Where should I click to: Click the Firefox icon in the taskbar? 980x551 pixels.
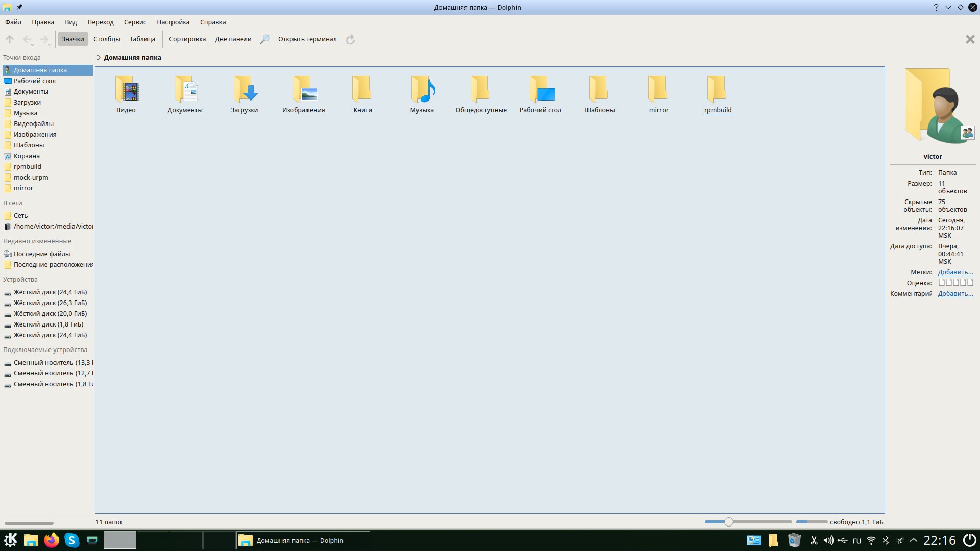coord(51,540)
